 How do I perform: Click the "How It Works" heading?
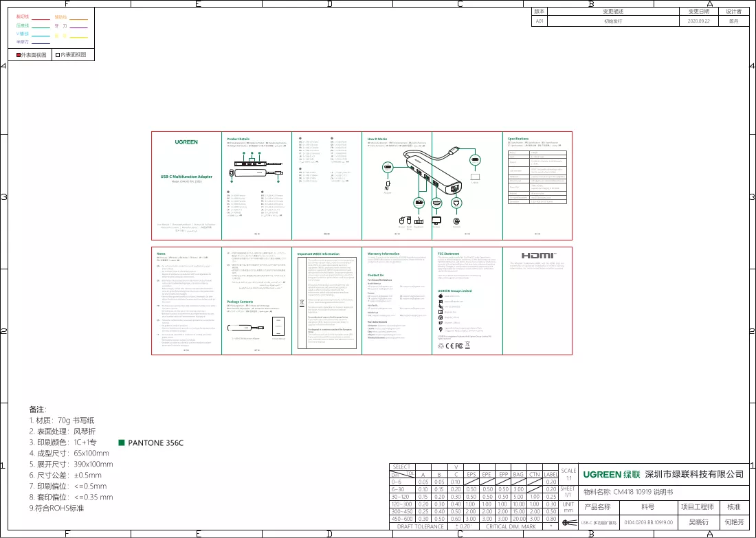pyautogui.click(x=377, y=139)
